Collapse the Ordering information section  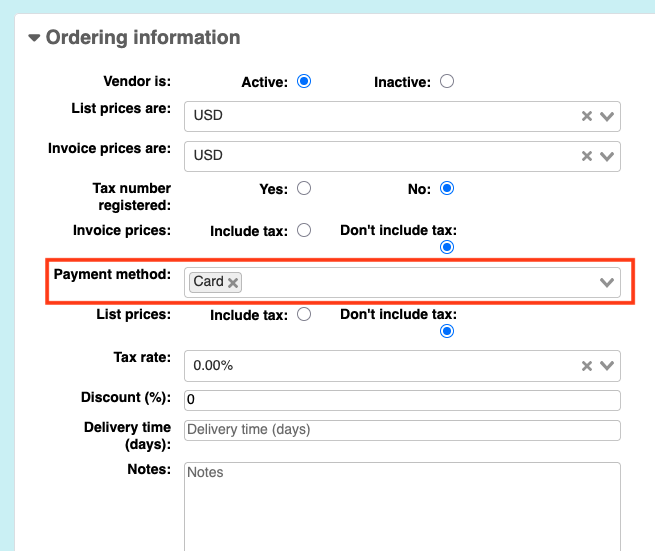[x=34, y=38]
